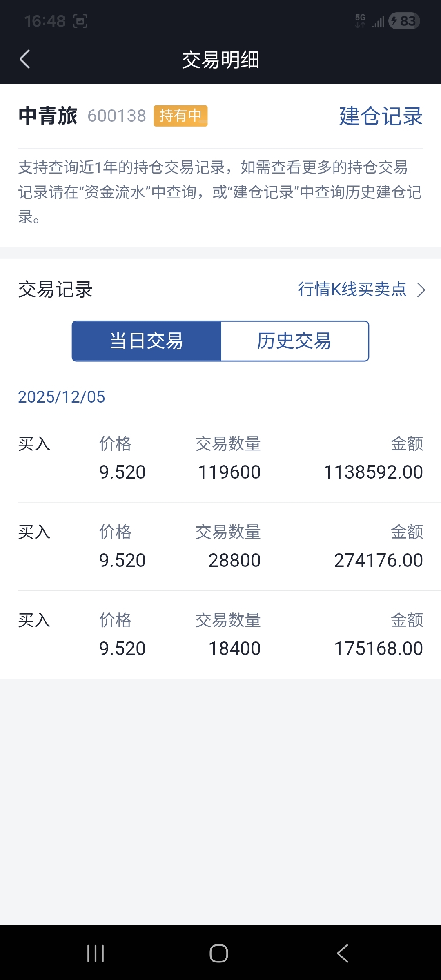441x980 pixels.
Task: Open the buy record with quantity 119600
Action: 220,458
